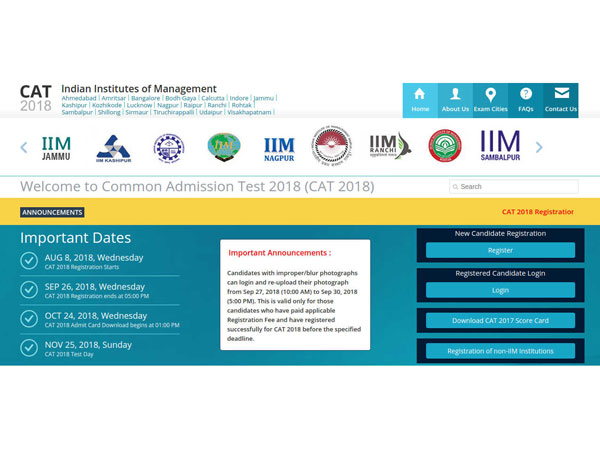The width and height of the screenshot is (600, 450).
Task: Click the IIM Nagpur logo
Action: coord(279,149)
